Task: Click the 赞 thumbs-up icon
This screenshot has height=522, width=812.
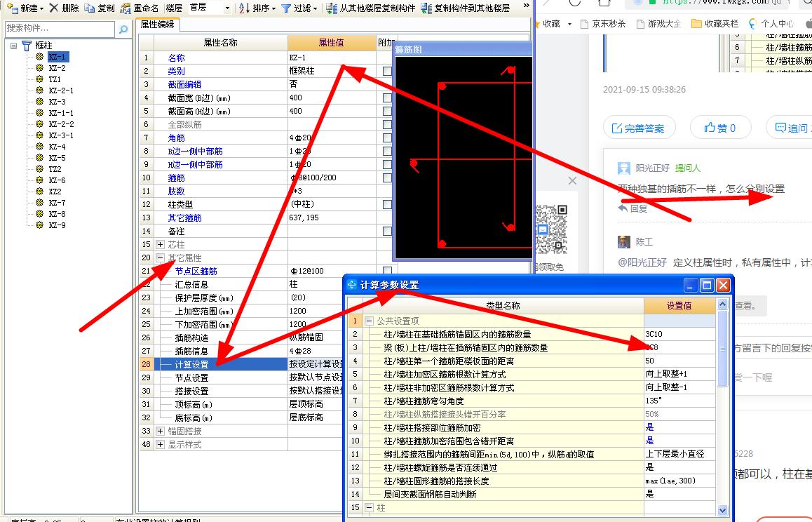Action: click(x=710, y=128)
